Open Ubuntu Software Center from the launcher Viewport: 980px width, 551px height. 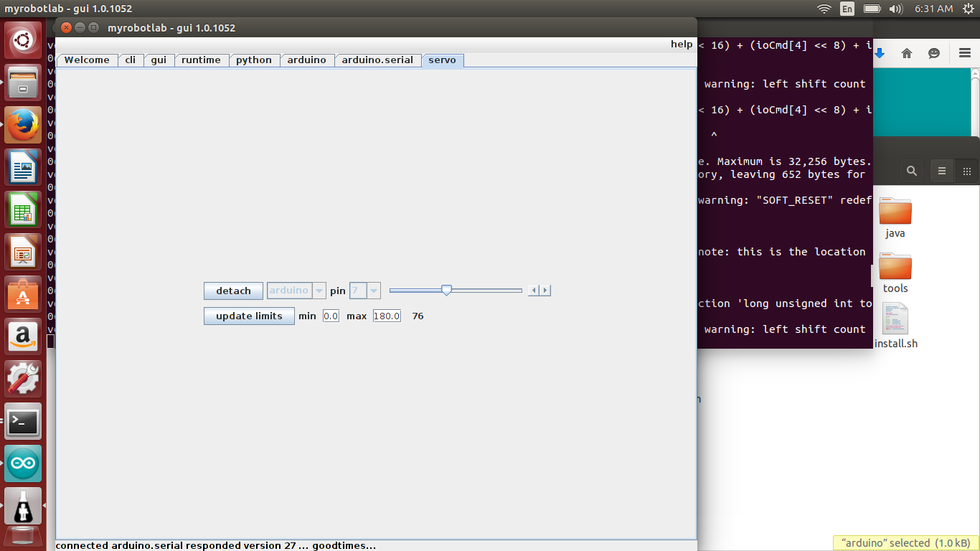click(x=24, y=294)
